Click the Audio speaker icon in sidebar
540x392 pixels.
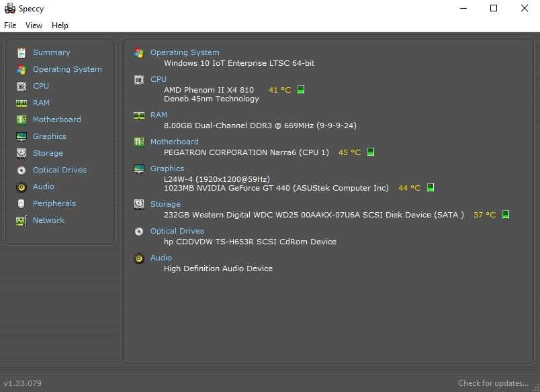click(x=21, y=187)
